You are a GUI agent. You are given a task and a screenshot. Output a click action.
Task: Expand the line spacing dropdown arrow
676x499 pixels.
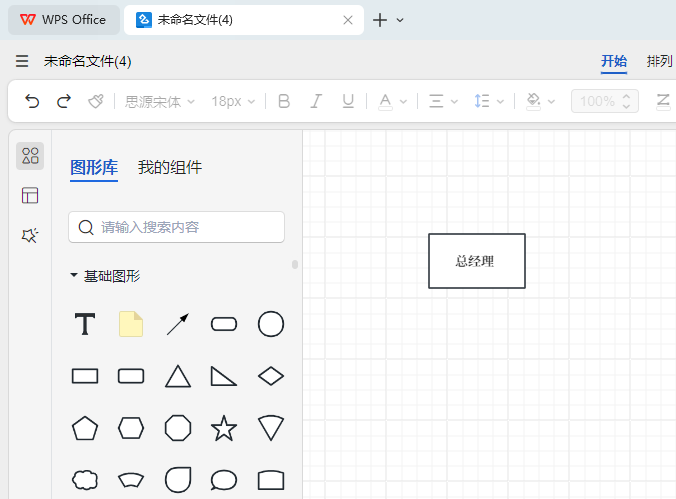[500, 102]
